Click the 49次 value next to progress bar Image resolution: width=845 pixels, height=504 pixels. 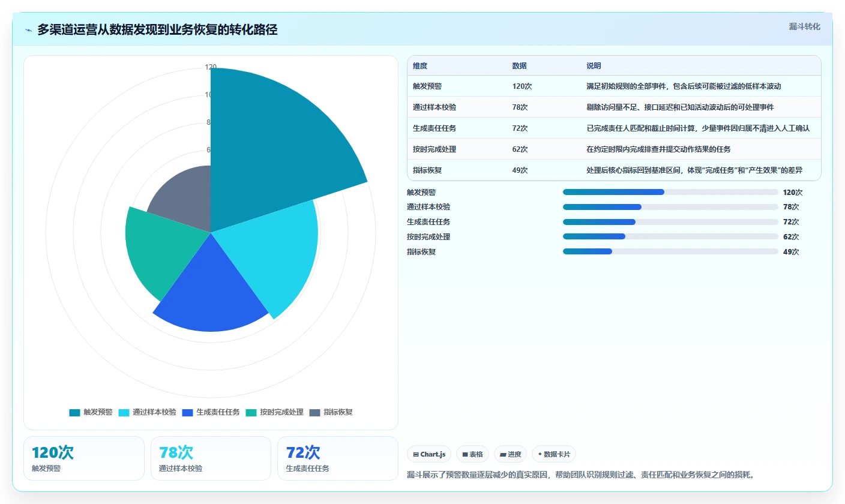[x=791, y=252]
